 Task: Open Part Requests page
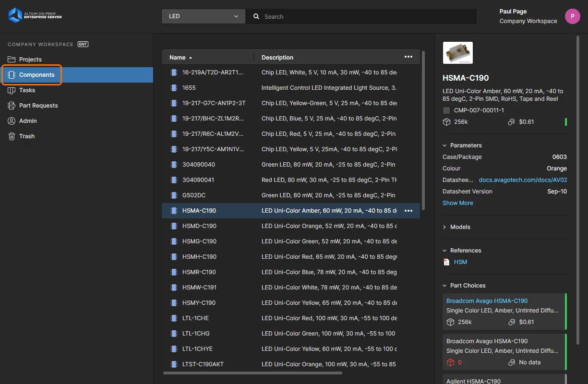coord(38,106)
